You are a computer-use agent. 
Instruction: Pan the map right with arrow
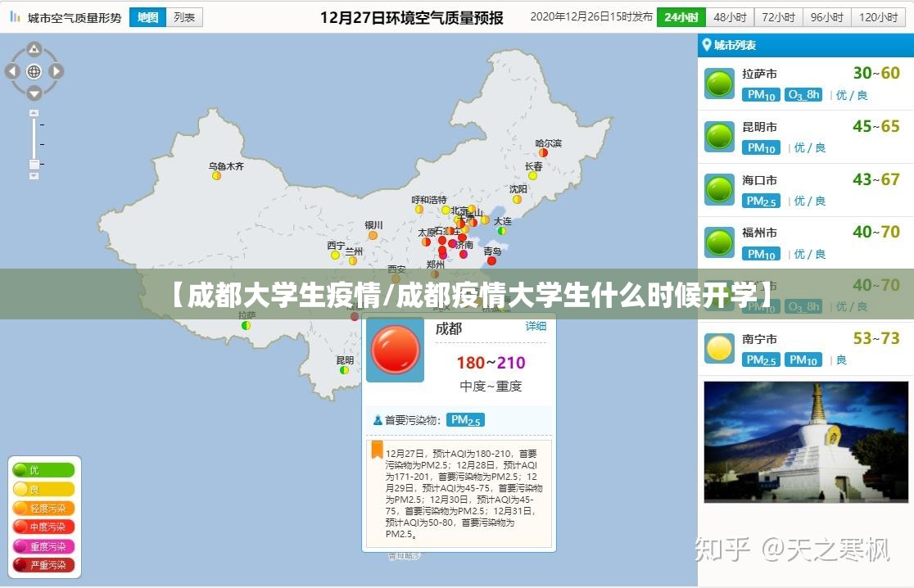point(57,71)
